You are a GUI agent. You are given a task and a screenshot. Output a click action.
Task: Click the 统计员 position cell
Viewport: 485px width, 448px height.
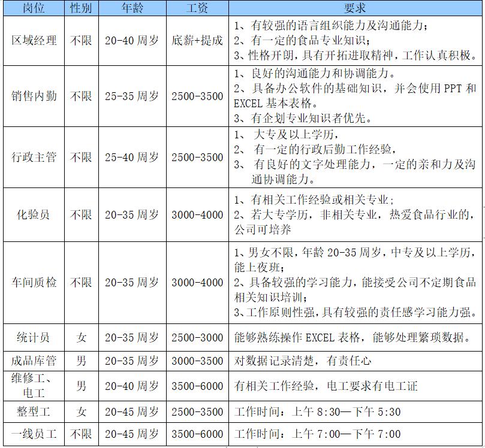click(34, 337)
